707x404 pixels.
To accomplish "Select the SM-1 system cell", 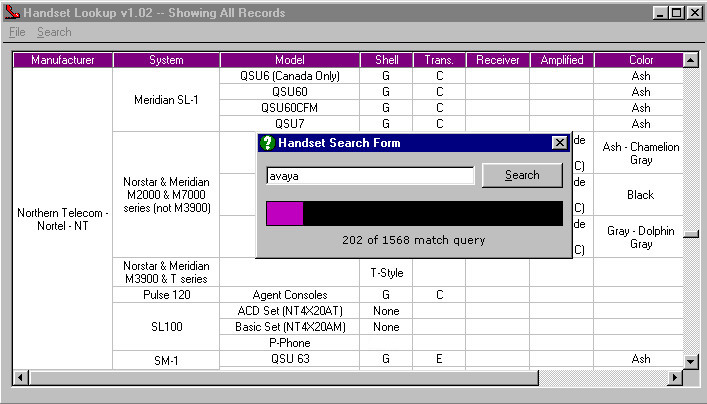I will [x=166, y=361].
